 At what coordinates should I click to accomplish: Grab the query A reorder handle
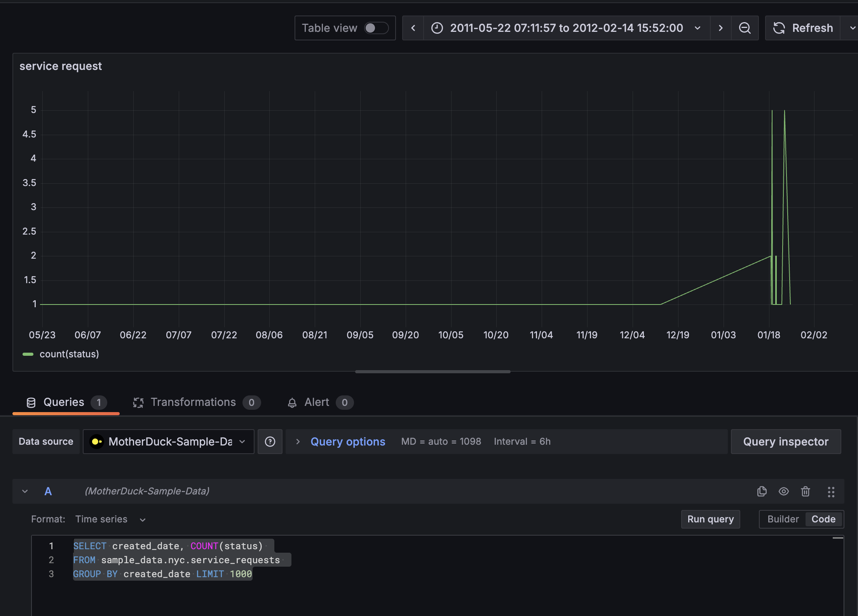pyautogui.click(x=831, y=492)
